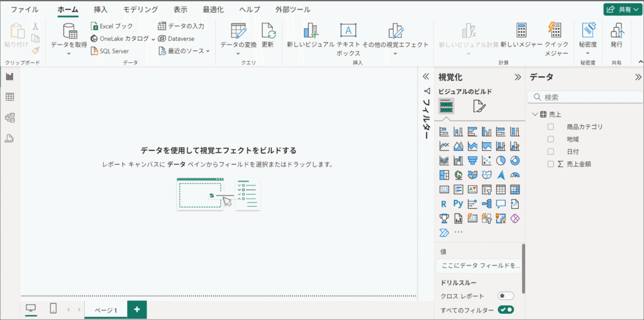Click the 更新 refresh button
The height and width of the screenshot is (320, 644).
pyautogui.click(x=268, y=35)
